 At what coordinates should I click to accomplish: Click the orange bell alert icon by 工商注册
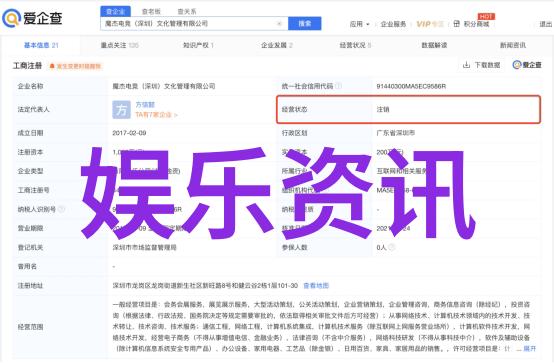[52, 66]
